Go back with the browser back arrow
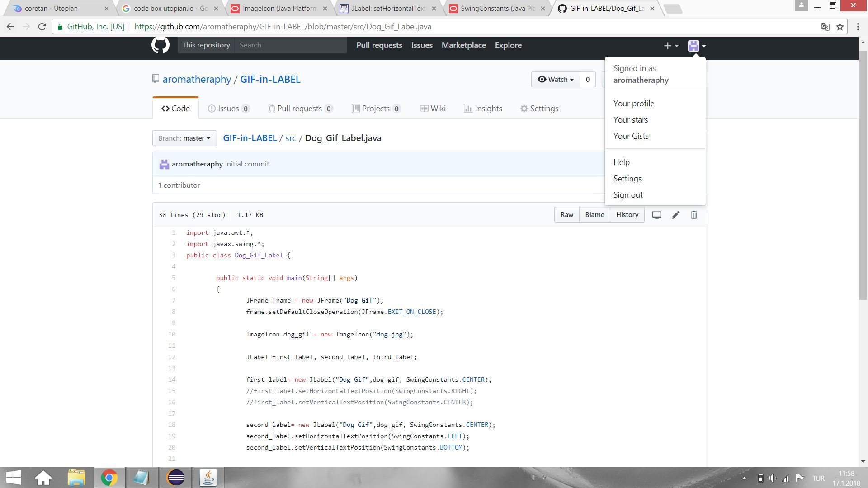The width and height of the screenshot is (868, 488). click(x=10, y=27)
